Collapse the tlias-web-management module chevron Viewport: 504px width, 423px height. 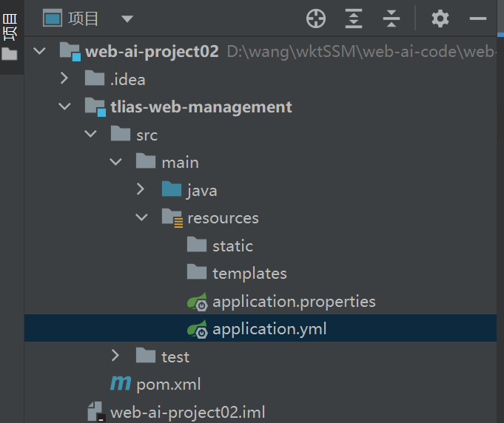(x=64, y=106)
